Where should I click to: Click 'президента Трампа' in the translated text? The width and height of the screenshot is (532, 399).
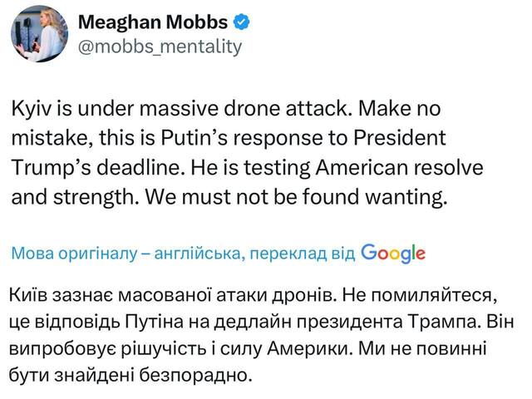(x=387, y=321)
